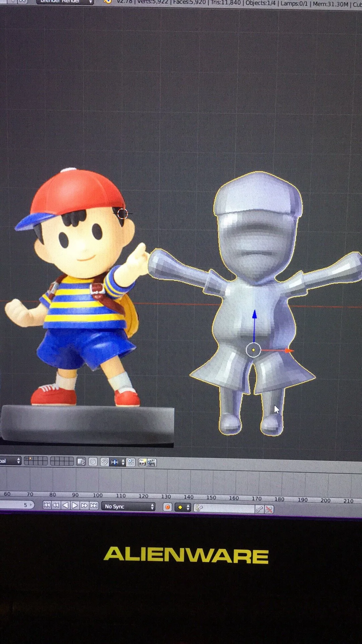Toggle lock camera and layers to scene
Viewport: 362px width, 644px height.
[x=81, y=462]
